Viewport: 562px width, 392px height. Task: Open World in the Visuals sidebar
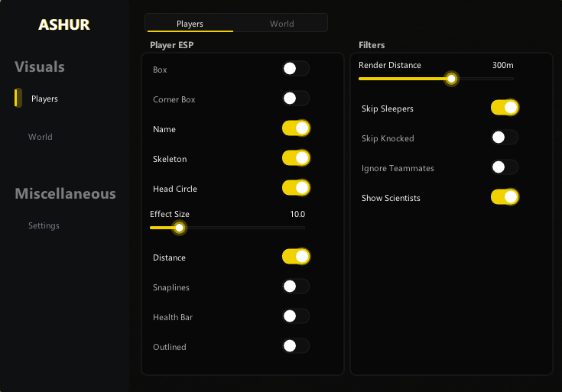pos(41,137)
